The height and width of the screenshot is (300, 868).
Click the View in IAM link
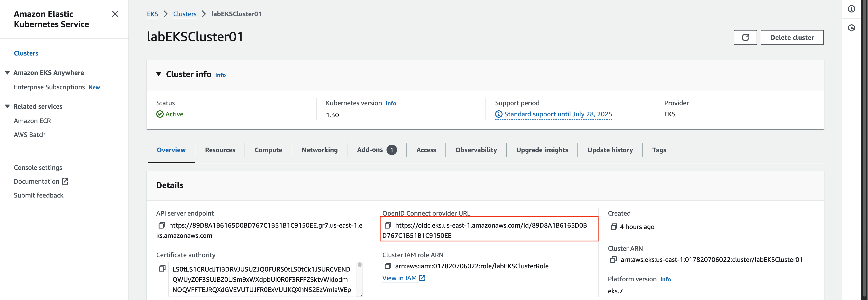coord(399,278)
